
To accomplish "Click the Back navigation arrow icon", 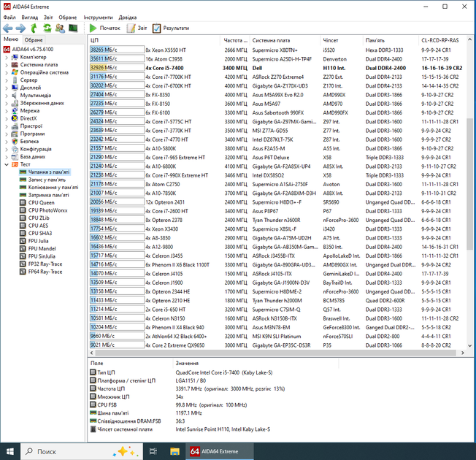I will 8,28.
